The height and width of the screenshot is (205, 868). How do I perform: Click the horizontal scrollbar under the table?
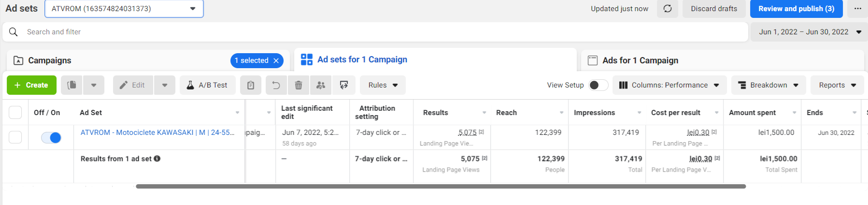click(441, 186)
